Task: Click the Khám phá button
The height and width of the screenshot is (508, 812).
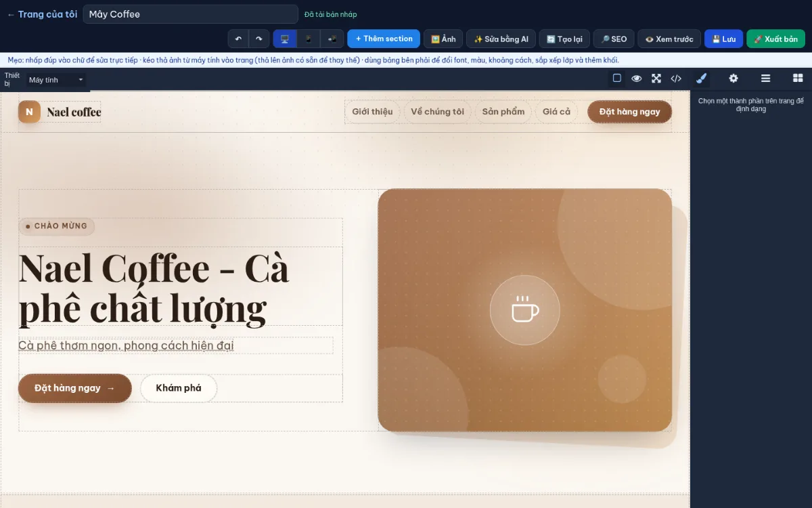Action: (179, 388)
